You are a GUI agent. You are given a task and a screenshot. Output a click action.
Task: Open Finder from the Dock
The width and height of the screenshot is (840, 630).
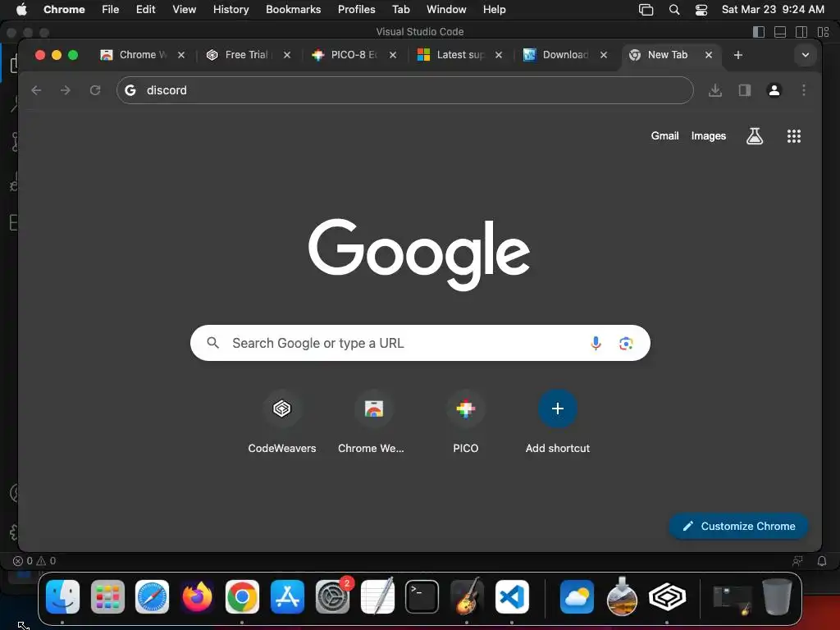point(62,596)
